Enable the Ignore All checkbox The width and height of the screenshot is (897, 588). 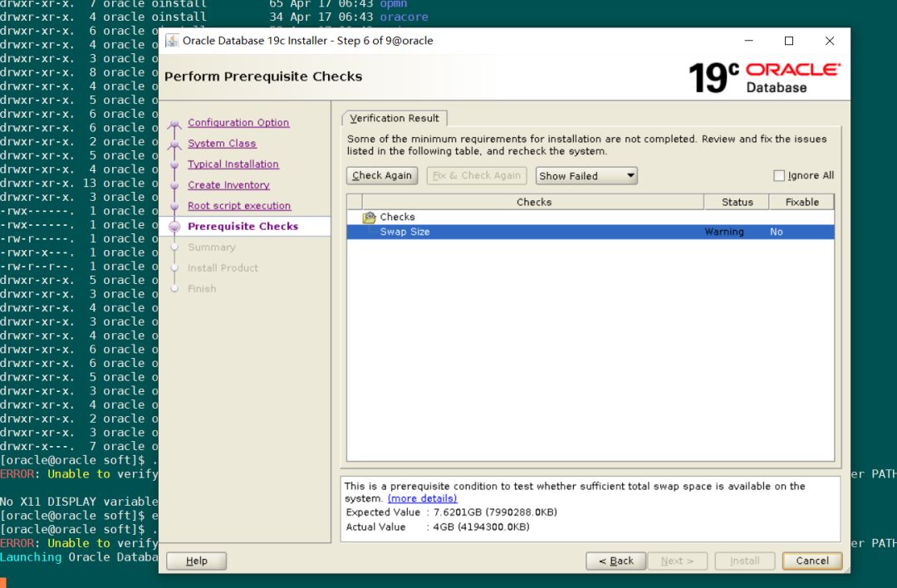[x=778, y=175]
